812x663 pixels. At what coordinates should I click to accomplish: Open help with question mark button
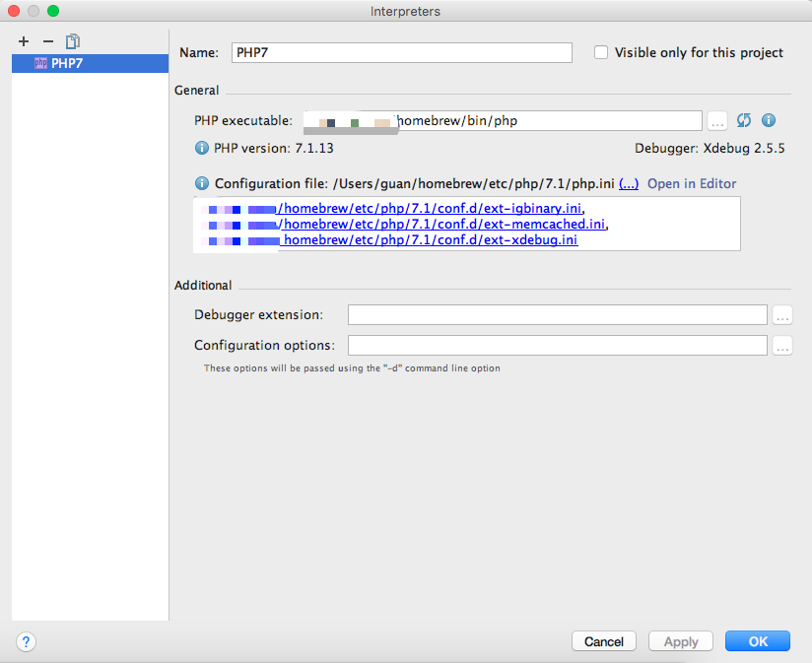click(x=26, y=641)
